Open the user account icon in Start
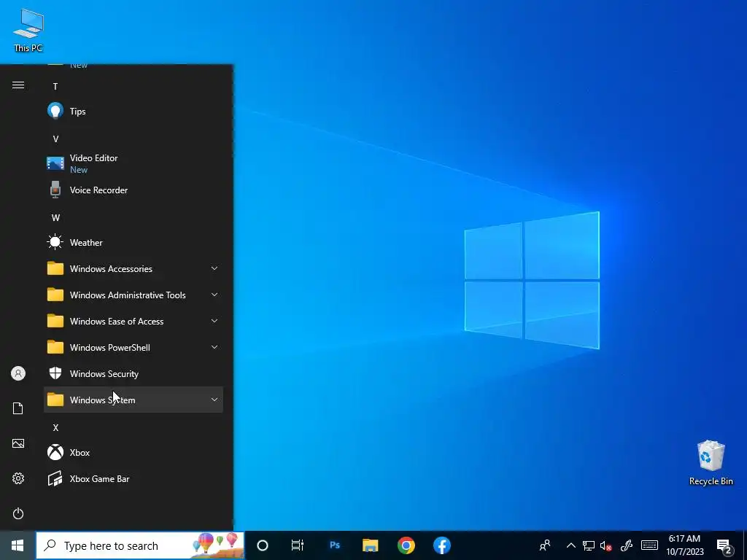The image size is (747, 560). click(x=18, y=373)
